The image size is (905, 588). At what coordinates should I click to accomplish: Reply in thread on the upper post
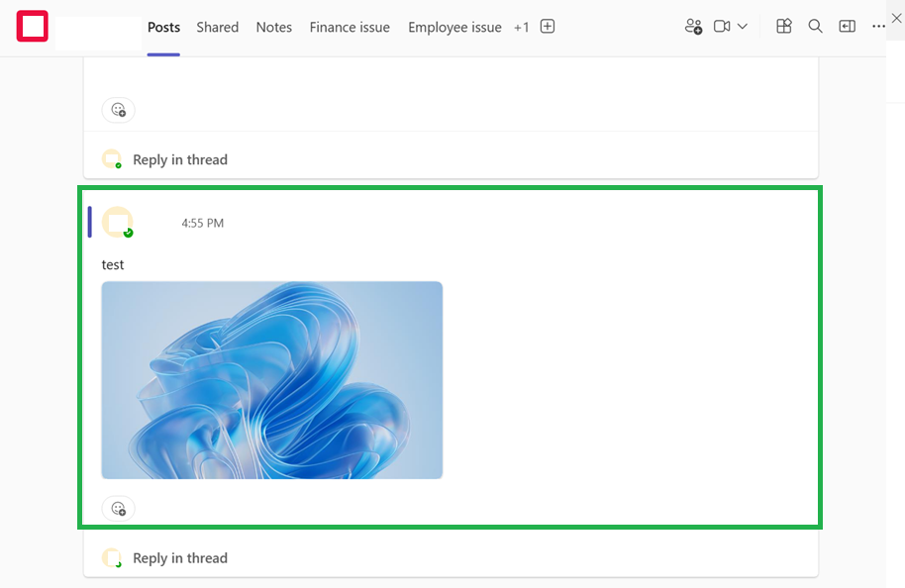click(x=180, y=159)
